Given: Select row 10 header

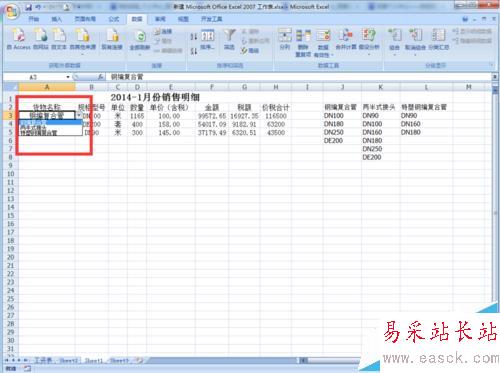Looking at the screenshot, I should (x=11, y=174).
